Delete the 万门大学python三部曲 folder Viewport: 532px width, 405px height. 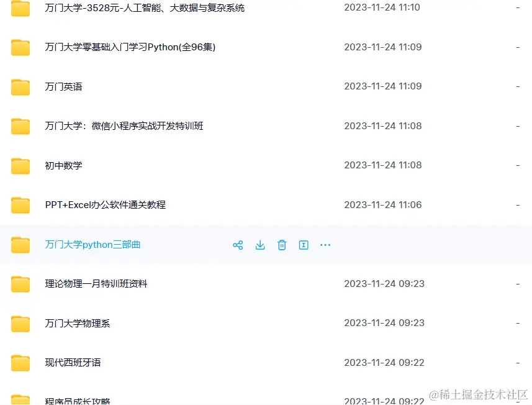point(282,245)
